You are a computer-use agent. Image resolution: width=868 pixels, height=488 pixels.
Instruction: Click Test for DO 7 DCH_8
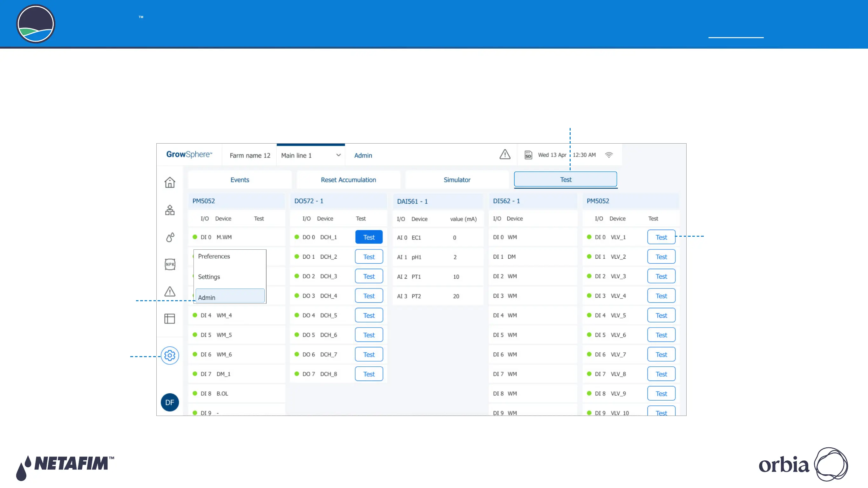[369, 374]
